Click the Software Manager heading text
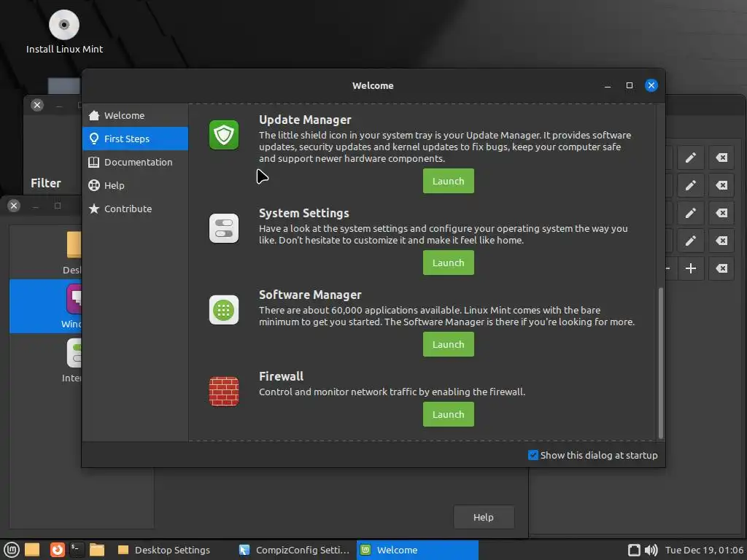The height and width of the screenshot is (560, 747). (x=310, y=295)
